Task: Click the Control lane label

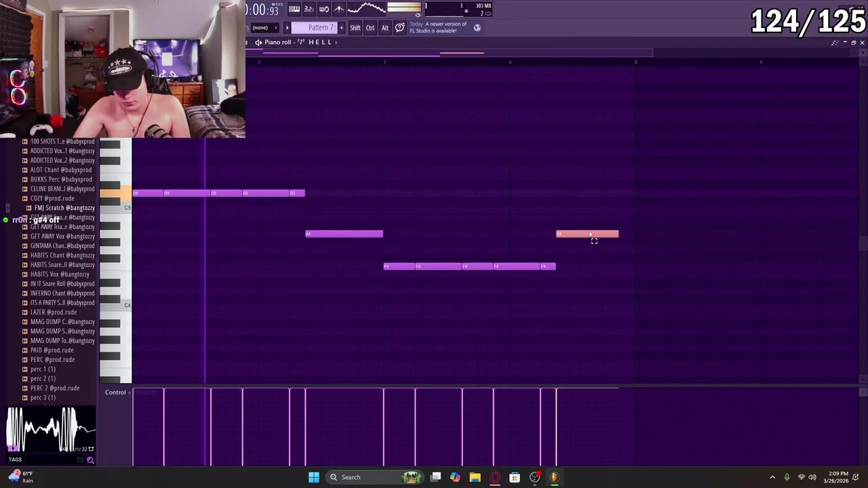Action: (115, 392)
